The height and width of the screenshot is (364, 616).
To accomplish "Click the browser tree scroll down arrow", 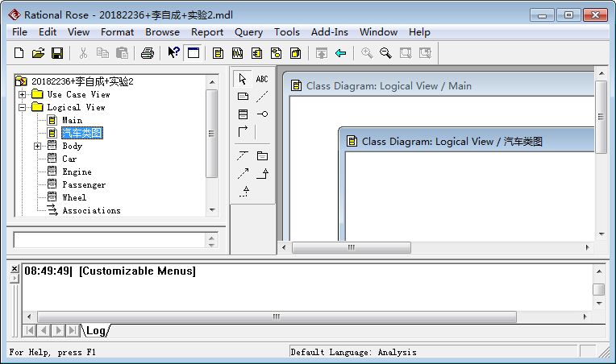I will point(212,210).
